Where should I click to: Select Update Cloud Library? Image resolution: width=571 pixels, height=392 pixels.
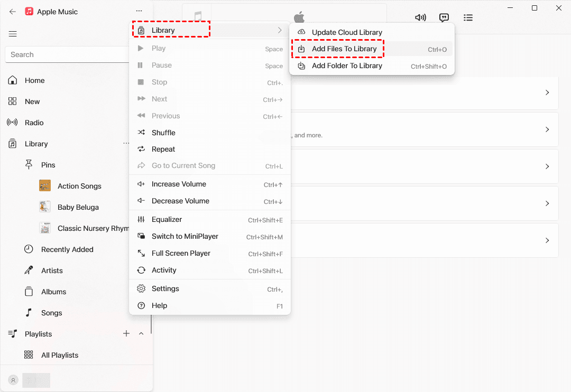(372, 32)
